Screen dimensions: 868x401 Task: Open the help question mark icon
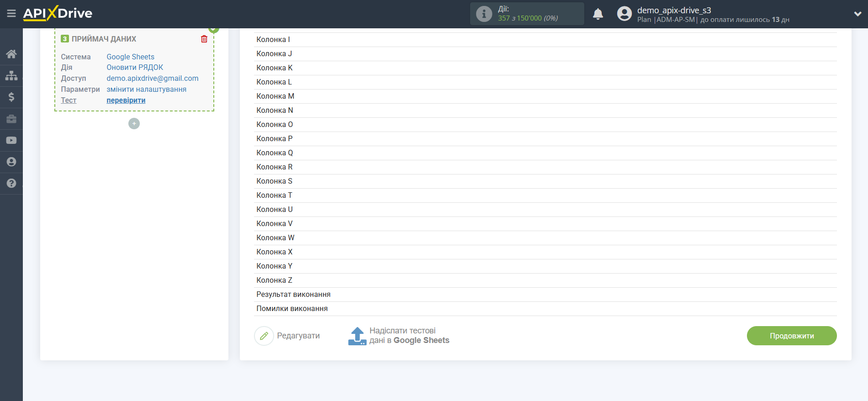click(x=11, y=183)
